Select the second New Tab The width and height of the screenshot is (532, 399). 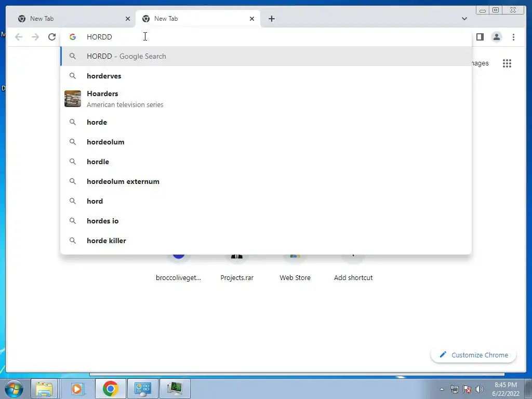(198, 19)
